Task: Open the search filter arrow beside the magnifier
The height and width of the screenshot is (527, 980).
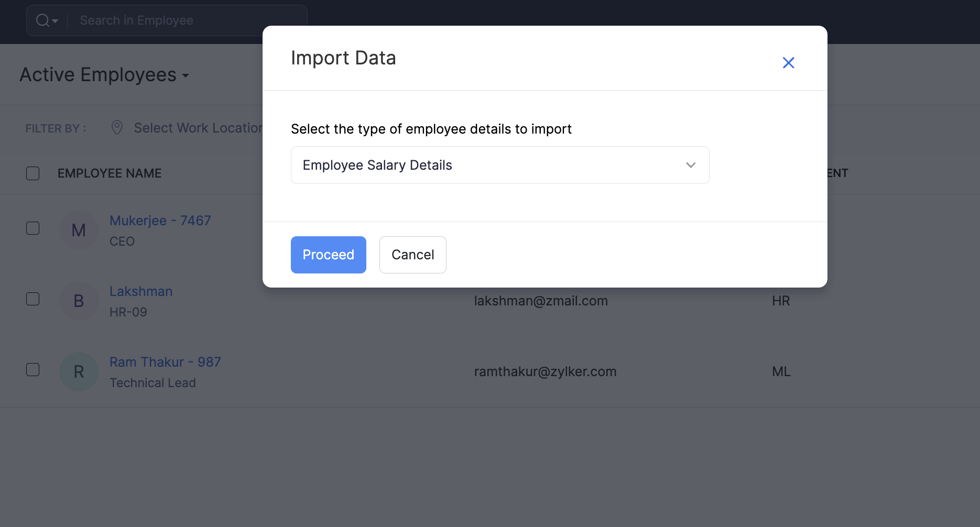Action: click(x=55, y=21)
